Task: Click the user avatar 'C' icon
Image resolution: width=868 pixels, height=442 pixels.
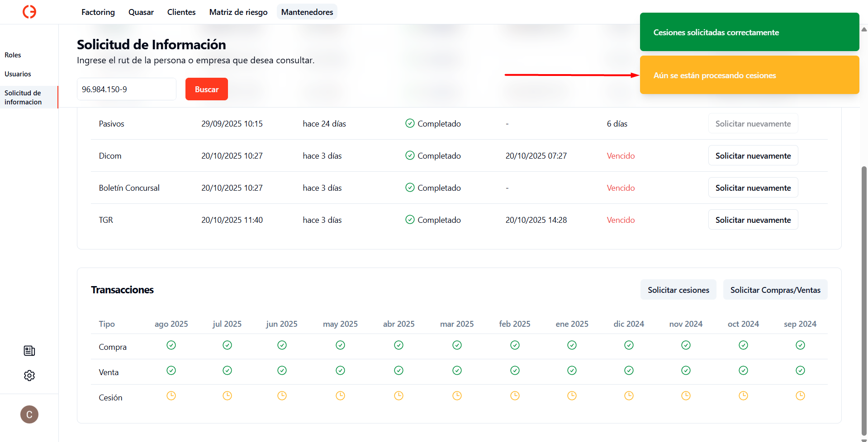Action: pyautogui.click(x=29, y=414)
